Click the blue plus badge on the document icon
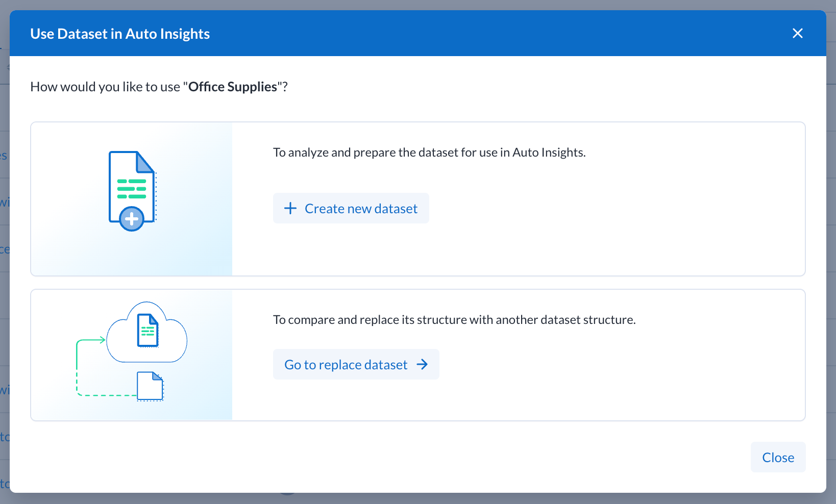 tap(132, 219)
